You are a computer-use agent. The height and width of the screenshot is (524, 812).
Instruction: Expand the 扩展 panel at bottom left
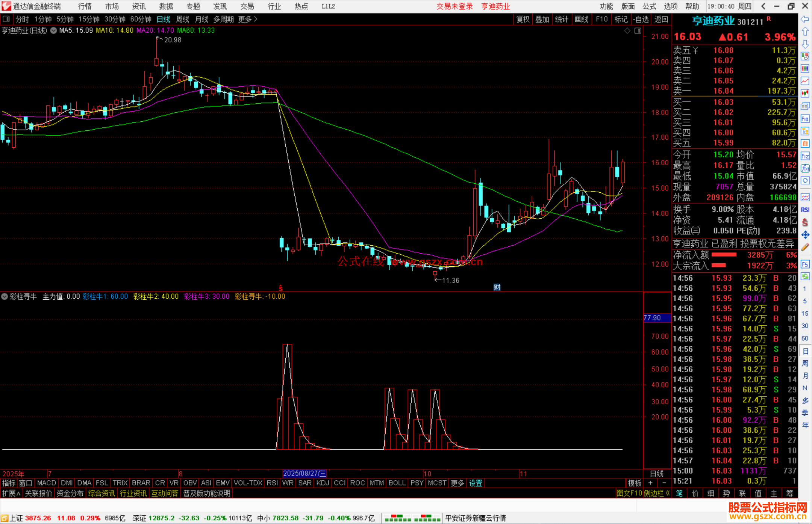click(x=11, y=493)
